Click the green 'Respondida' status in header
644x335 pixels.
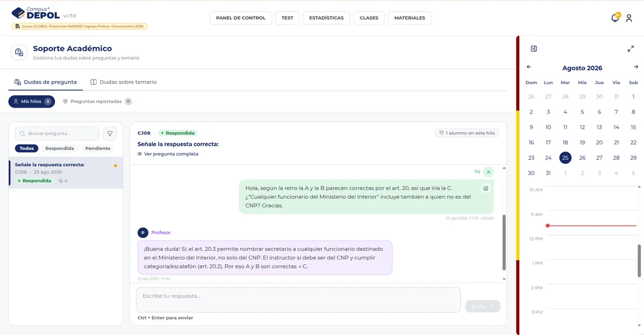pyautogui.click(x=178, y=133)
